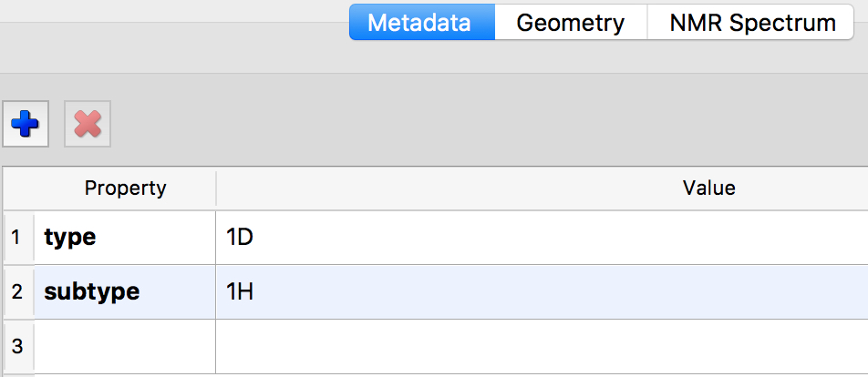This screenshot has height=377, width=868.
Task: Click the Property column header
Action: pos(125,188)
